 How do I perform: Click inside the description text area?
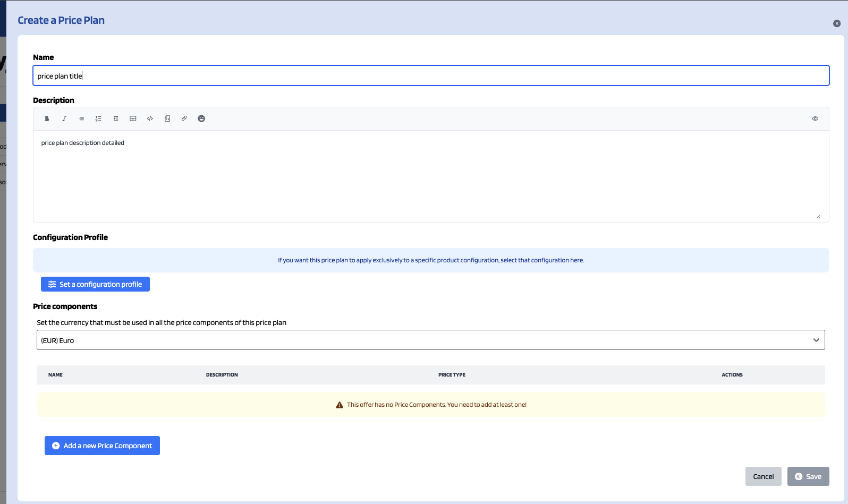point(431,176)
